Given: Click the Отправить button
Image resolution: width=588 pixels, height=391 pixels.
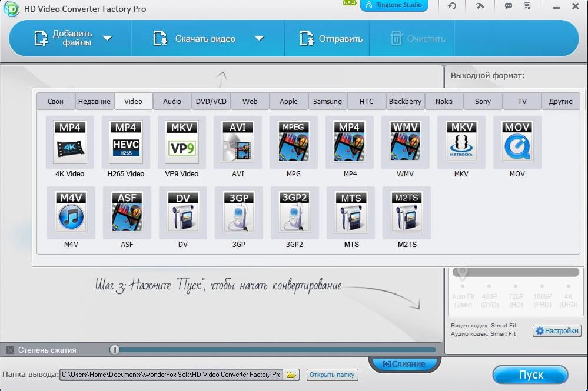Looking at the screenshot, I should [x=331, y=38].
